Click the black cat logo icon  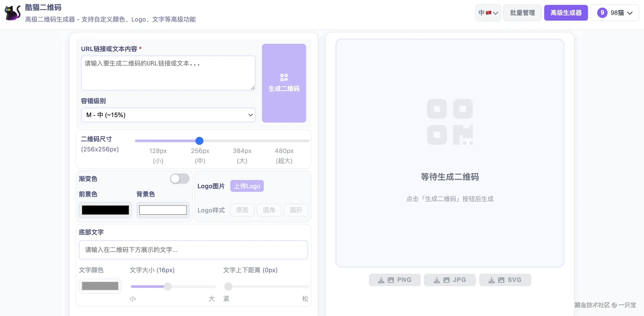[13, 13]
